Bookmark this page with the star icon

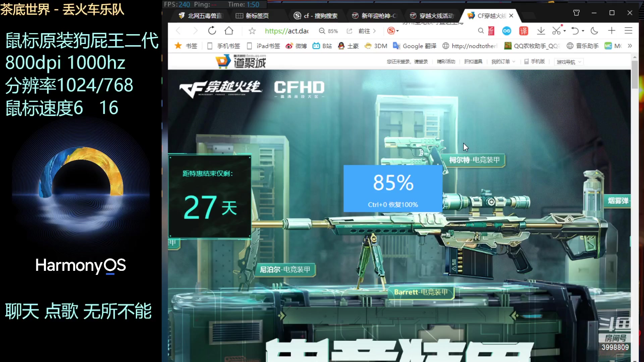252,31
